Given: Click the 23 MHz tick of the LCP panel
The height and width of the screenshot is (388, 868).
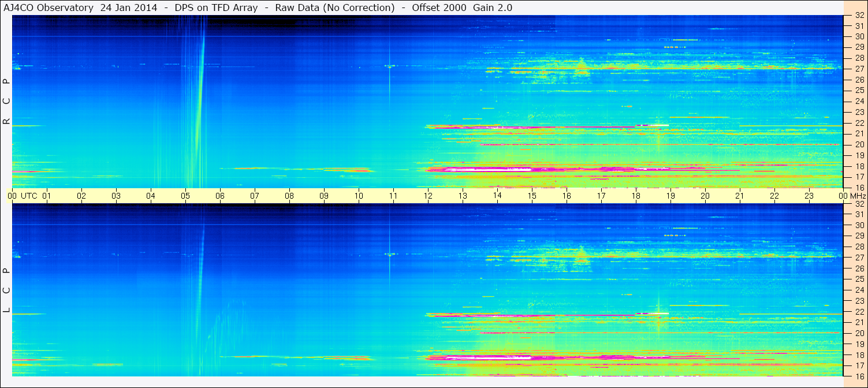Looking at the screenshot, I should 859,301.
